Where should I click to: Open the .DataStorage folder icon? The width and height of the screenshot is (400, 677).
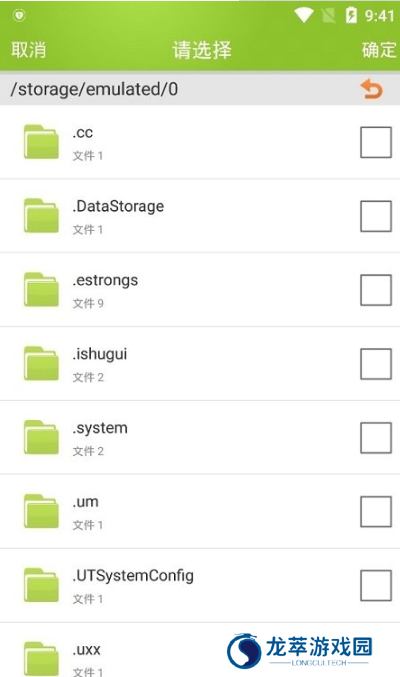coord(41,215)
